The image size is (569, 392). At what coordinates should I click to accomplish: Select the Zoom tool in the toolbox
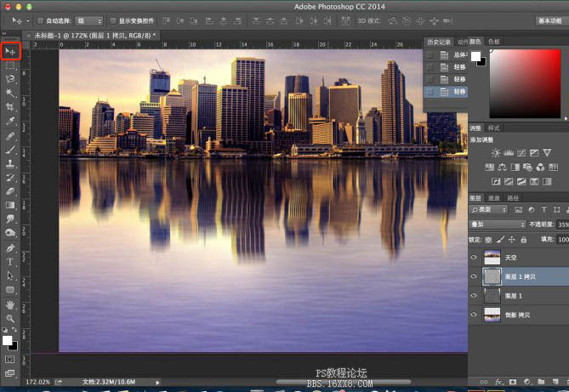[x=10, y=319]
